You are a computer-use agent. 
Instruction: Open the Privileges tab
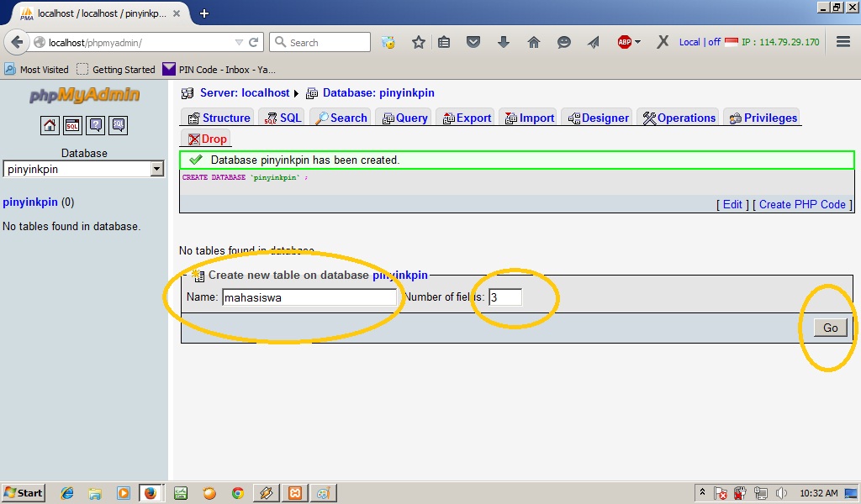tap(762, 118)
